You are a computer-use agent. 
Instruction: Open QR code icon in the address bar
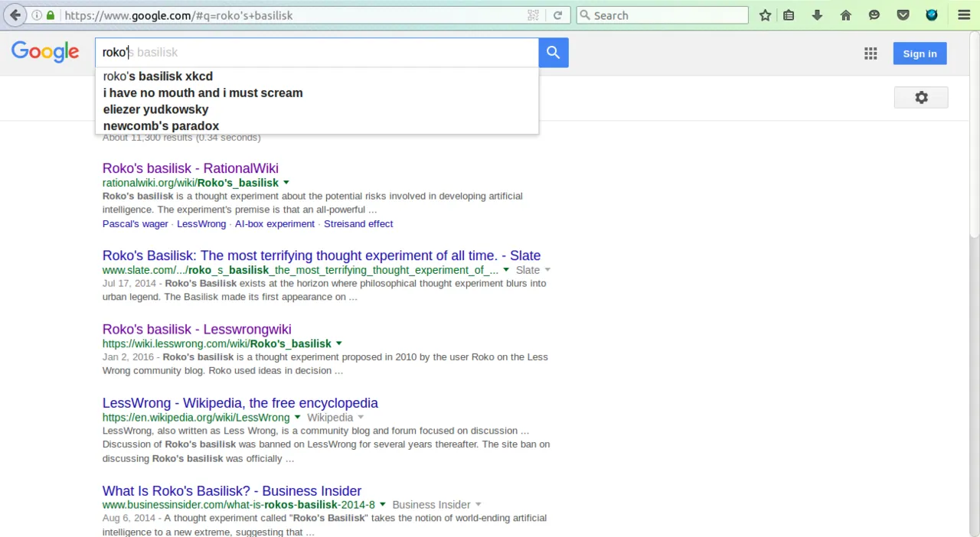tap(533, 15)
